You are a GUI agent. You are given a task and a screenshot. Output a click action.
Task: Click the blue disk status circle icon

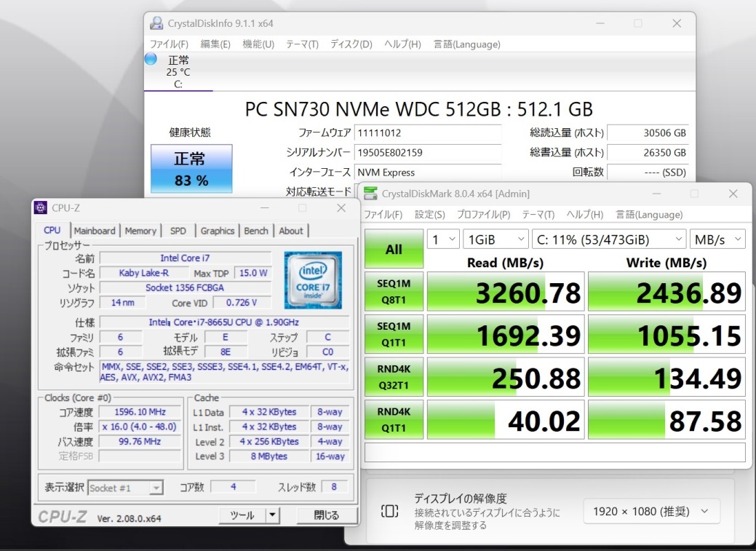click(151, 59)
